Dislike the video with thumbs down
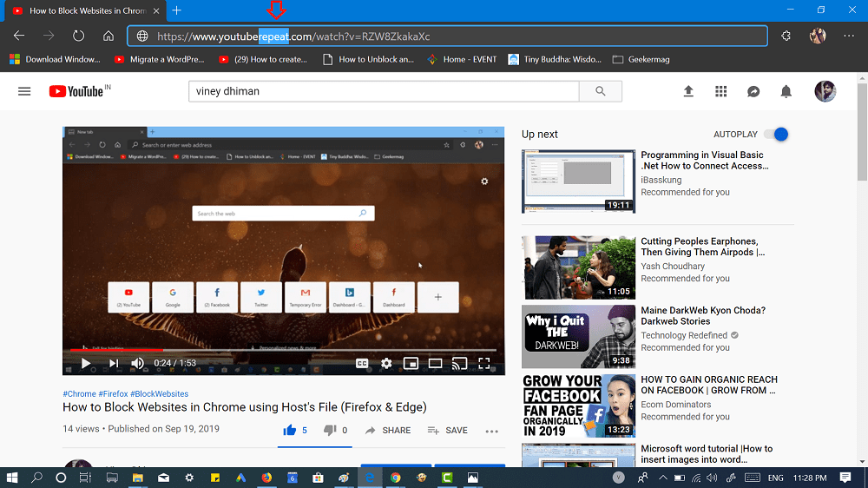Viewport: 868px width, 488px height. point(329,431)
